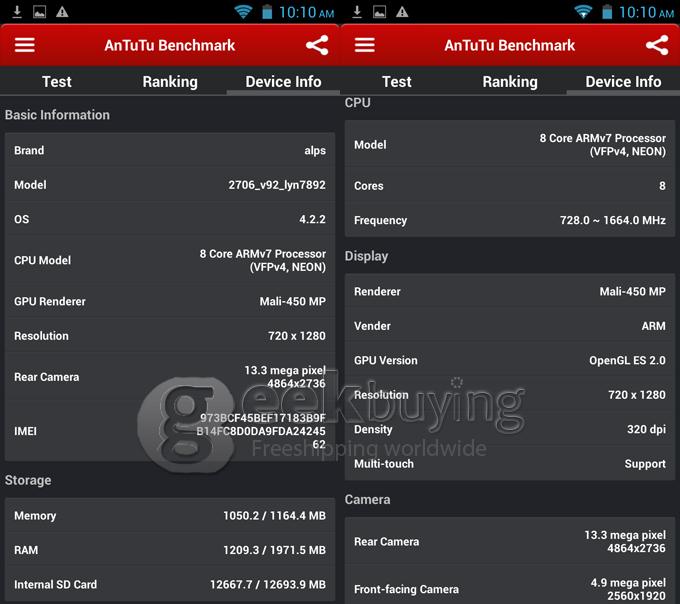Select Device Info tab on left screen
Screen dimensions: 680x604
point(283,82)
